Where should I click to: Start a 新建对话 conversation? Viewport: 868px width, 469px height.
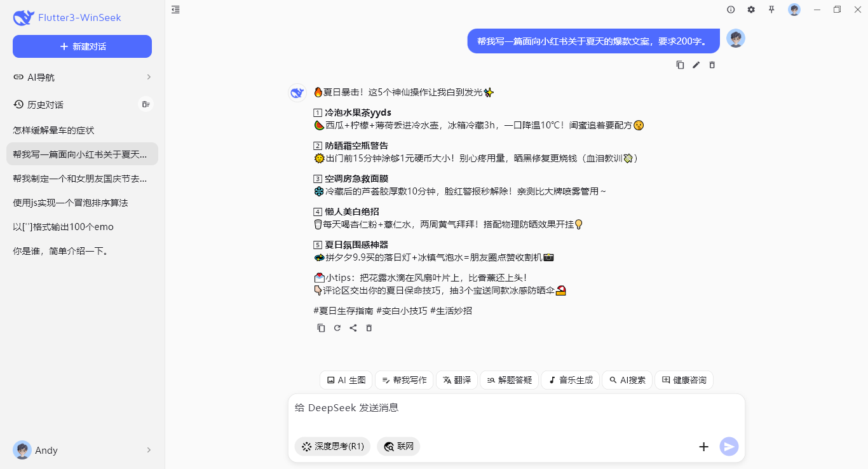point(82,46)
